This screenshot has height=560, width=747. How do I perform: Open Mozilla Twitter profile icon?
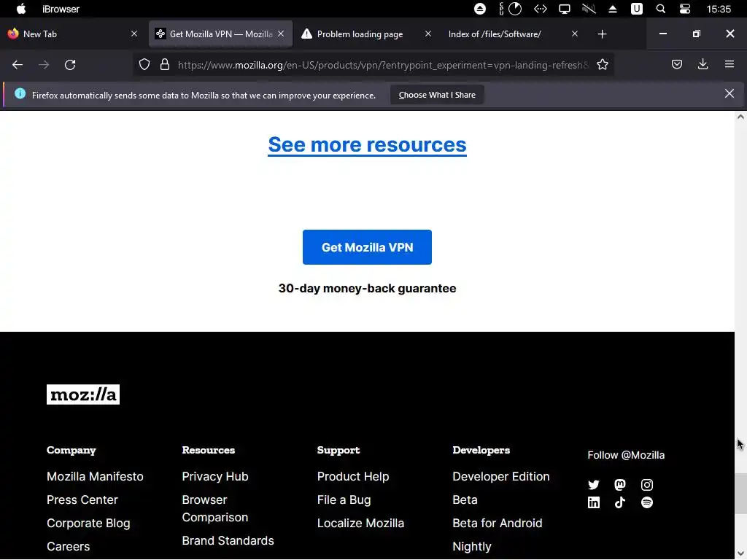click(x=594, y=485)
